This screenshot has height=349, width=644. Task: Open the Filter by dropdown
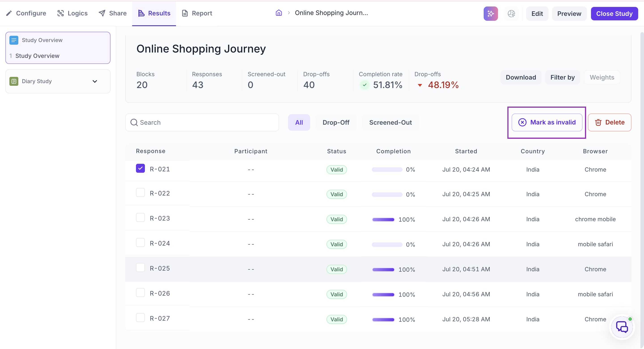pos(562,78)
